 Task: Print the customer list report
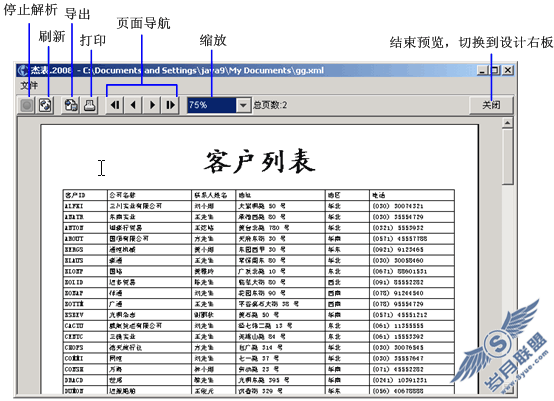click(x=90, y=105)
